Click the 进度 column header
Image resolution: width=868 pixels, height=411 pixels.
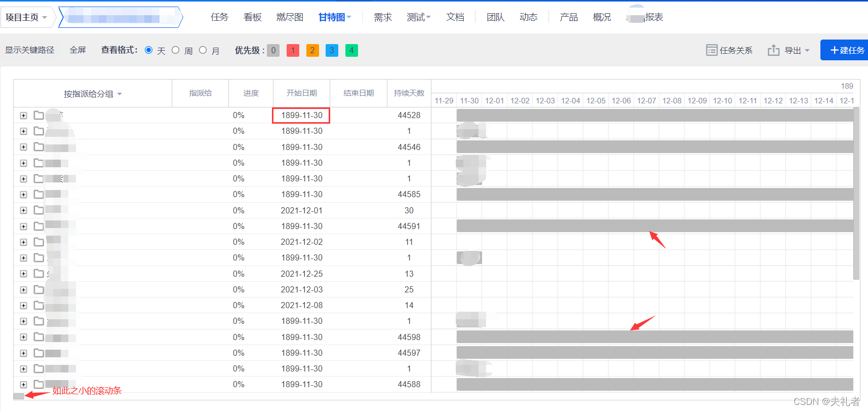click(251, 93)
